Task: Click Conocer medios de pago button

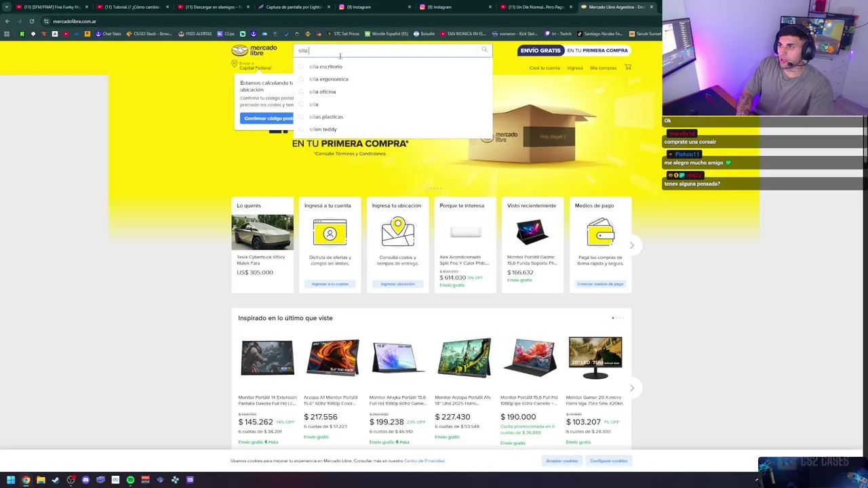Action: (x=600, y=284)
